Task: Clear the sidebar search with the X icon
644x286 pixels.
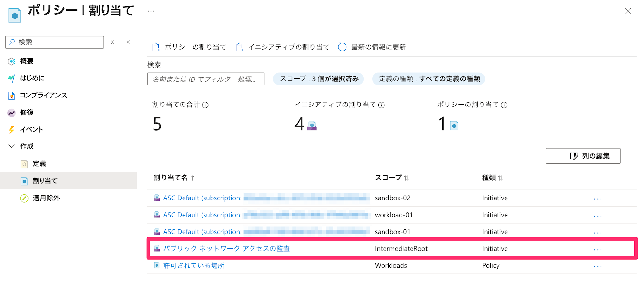Action: pyautogui.click(x=112, y=42)
